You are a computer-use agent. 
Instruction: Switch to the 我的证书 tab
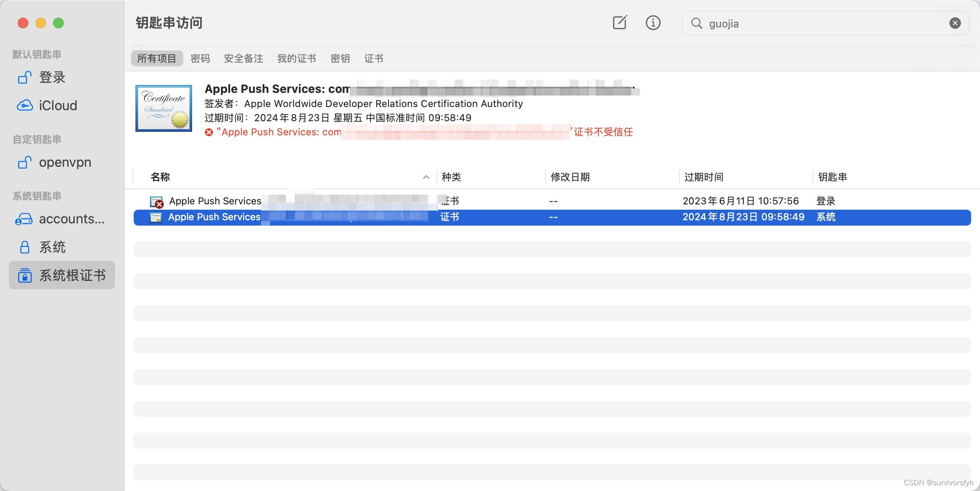click(x=297, y=58)
